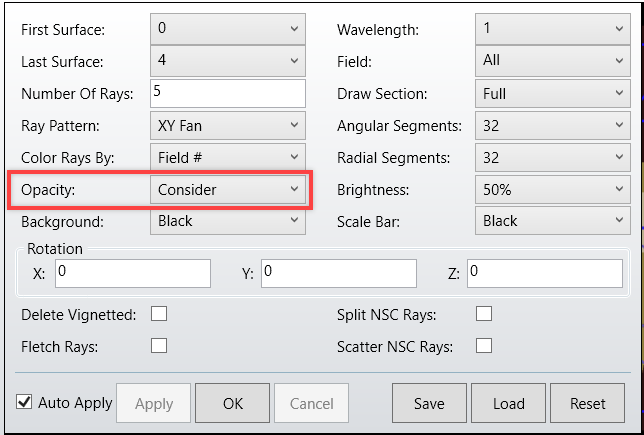Open the Field dropdown
The image size is (644, 435).
(x=552, y=61)
